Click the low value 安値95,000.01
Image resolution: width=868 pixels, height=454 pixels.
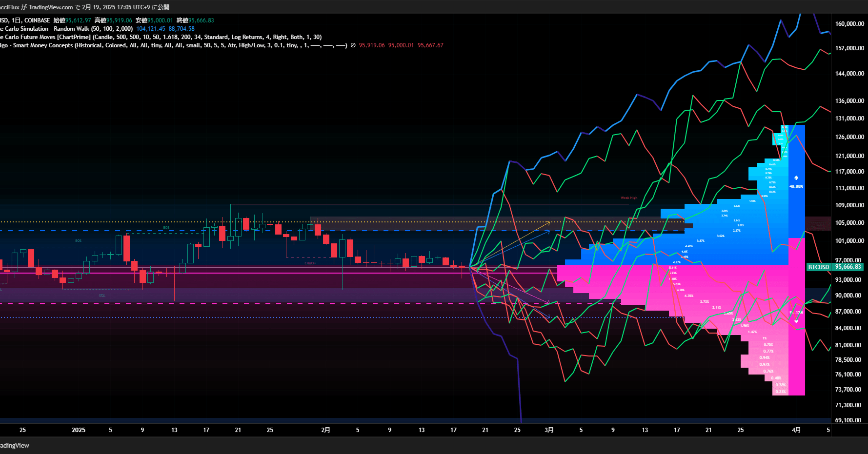tap(154, 20)
